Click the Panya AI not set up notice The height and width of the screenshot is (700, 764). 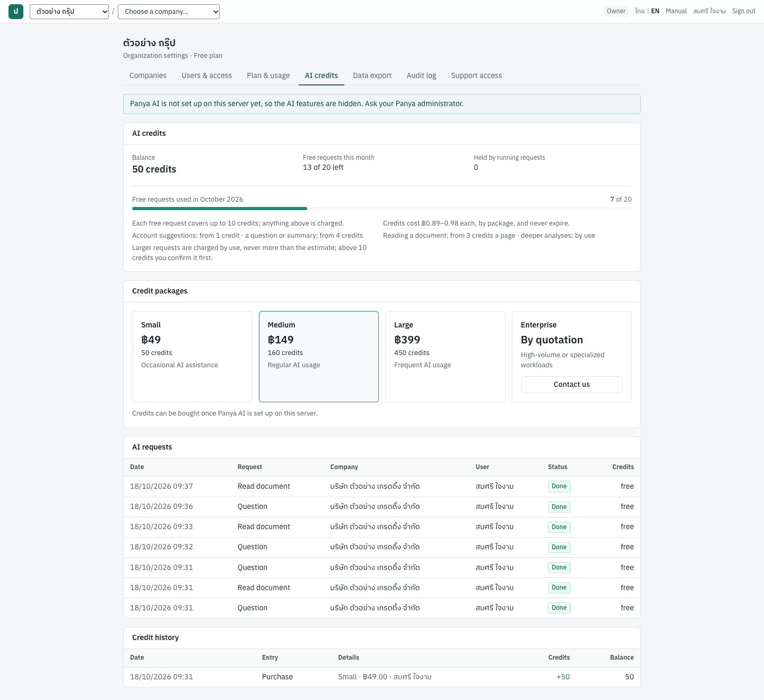coord(382,104)
